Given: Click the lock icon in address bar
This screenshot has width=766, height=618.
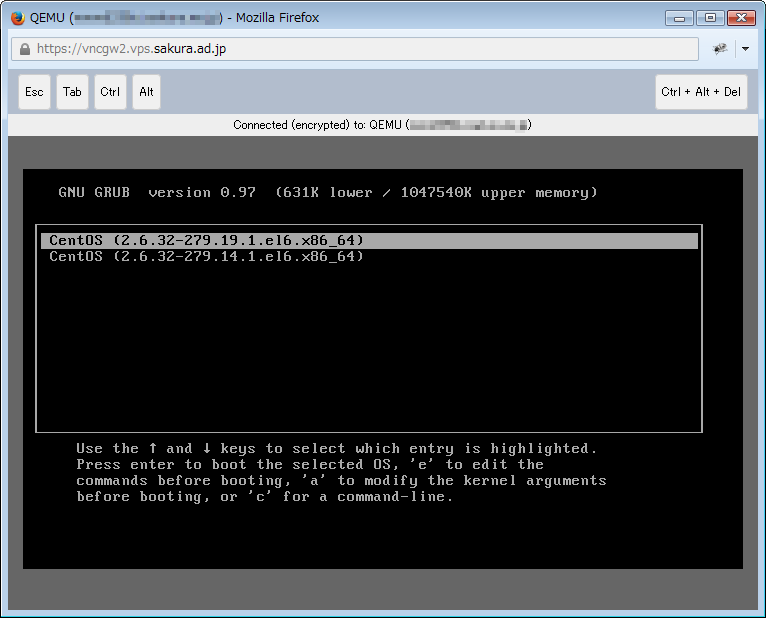Looking at the screenshot, I should coord(24,49).
